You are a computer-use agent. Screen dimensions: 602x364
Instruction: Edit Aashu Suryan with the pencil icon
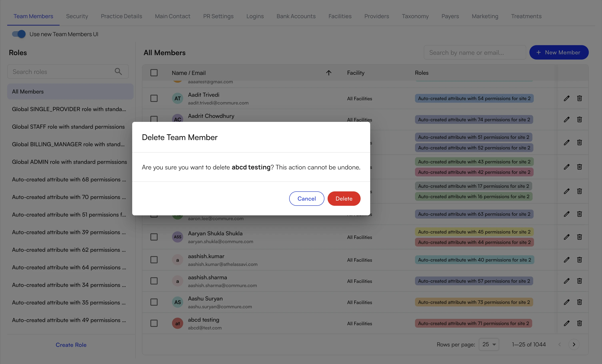(x=567, y=302)
